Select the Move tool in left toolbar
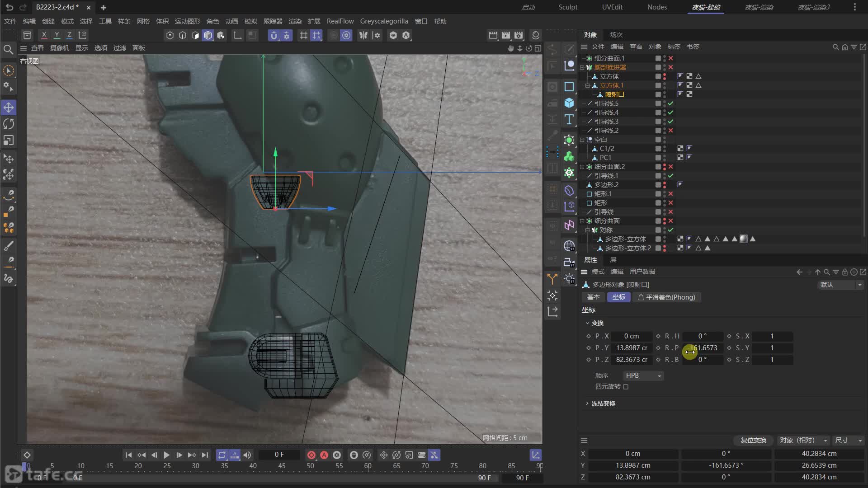The image size is (868, 488). tap(9, 108)
